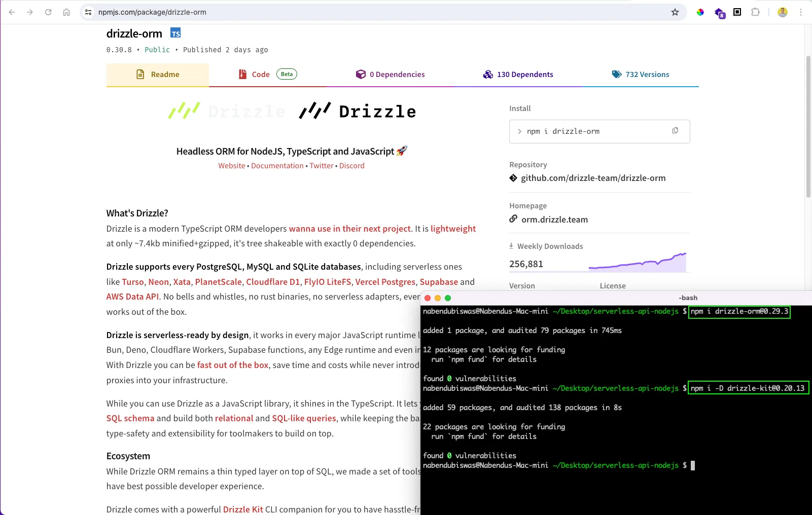The image size is (812, 515).
Task: Click the Drizzle logo banner image
Action: (292, 111)
